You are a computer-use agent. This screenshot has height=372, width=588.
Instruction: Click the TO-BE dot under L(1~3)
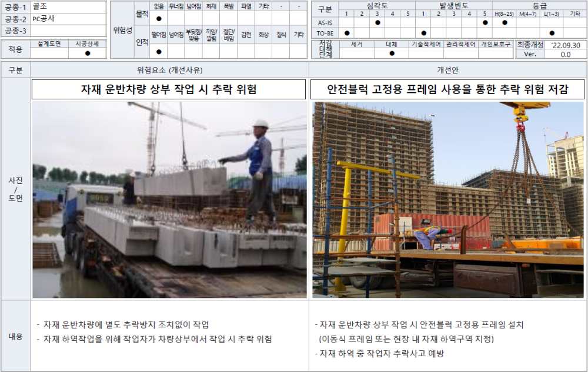(x=552, y=33)
